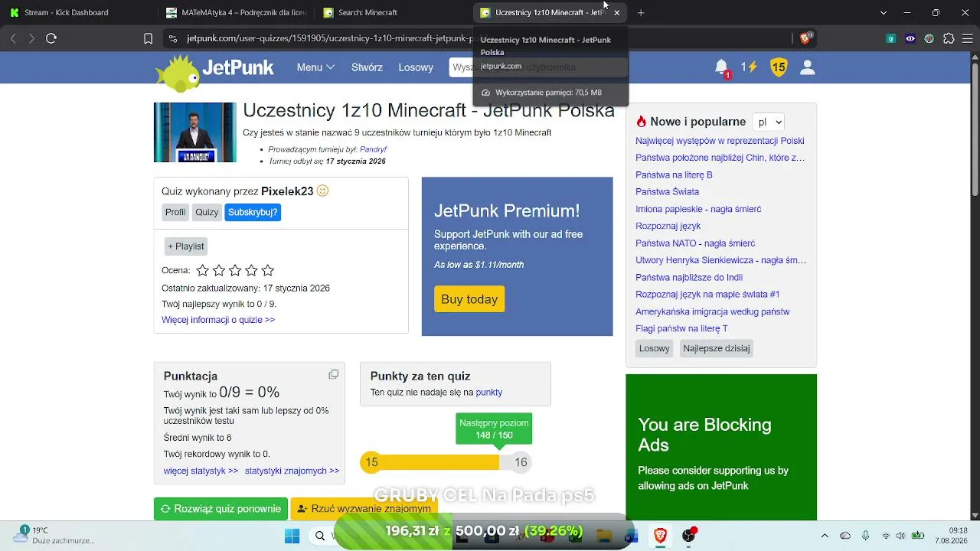This screenshot has height=551, width=980.
Task: Bookmark this page with the bookmark icon
Action: [x=148, y=38]
